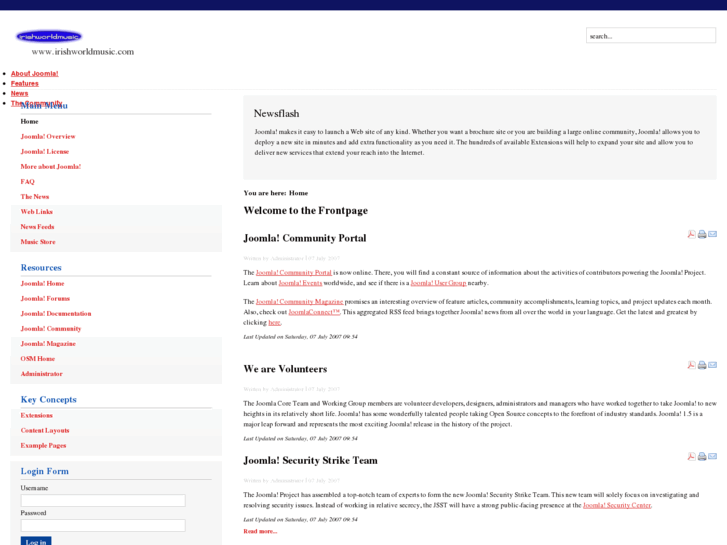This screenshot has height=545, width=727.
Task: Click Read more... under Security Strike Team
Action: [x=260, y=531]
